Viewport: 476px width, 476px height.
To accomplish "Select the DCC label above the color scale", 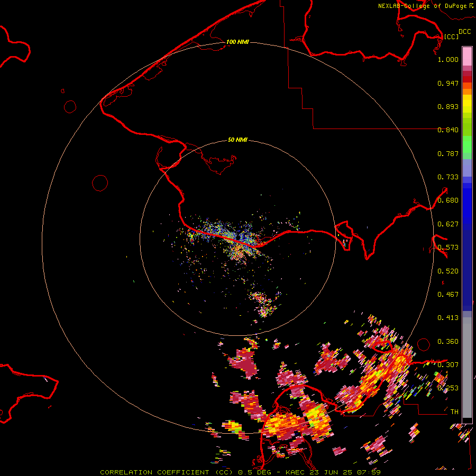I will tap(464, 32).
